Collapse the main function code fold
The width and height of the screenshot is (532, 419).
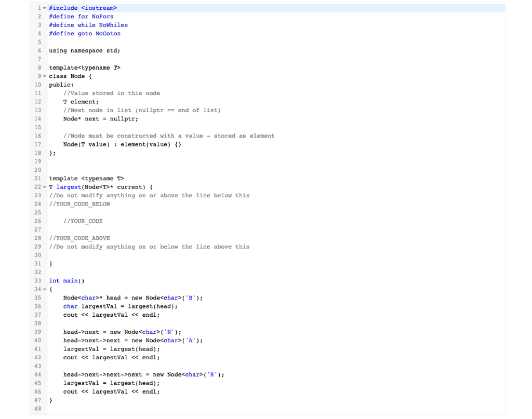44,289
